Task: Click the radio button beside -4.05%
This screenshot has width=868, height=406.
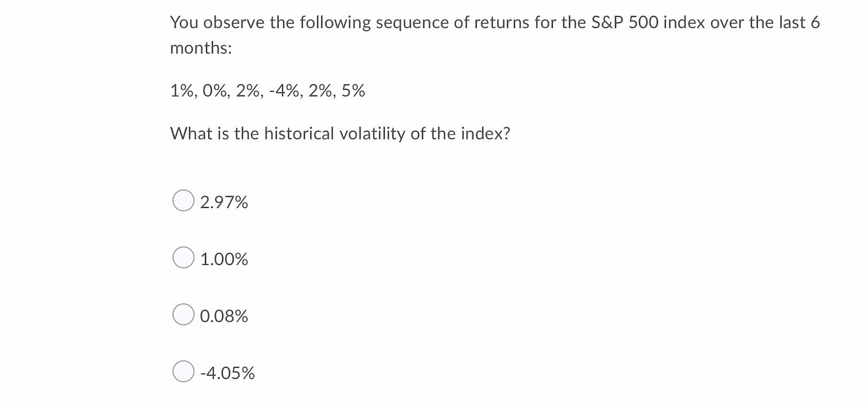Action: pyautogui.click(x=183, y=372)
